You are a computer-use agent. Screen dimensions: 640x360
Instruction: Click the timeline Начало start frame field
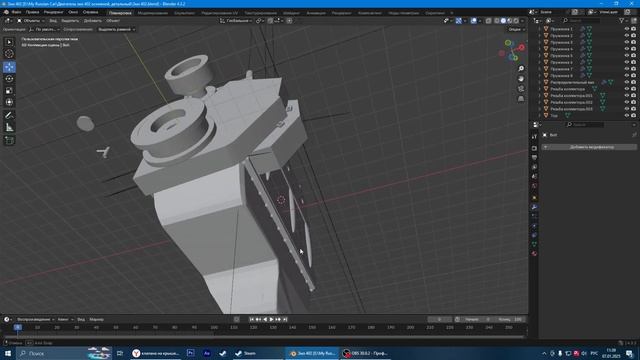(x=478, y=319)
